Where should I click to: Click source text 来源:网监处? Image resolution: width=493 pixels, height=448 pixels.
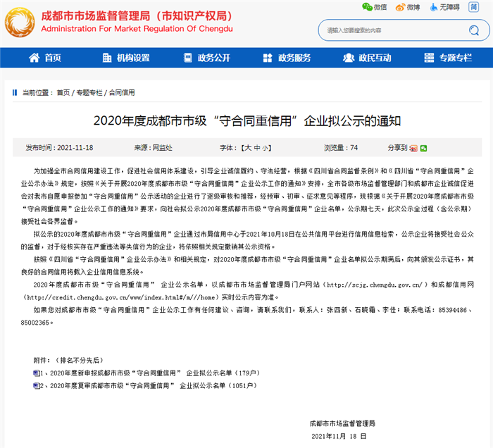coord(153,148)
